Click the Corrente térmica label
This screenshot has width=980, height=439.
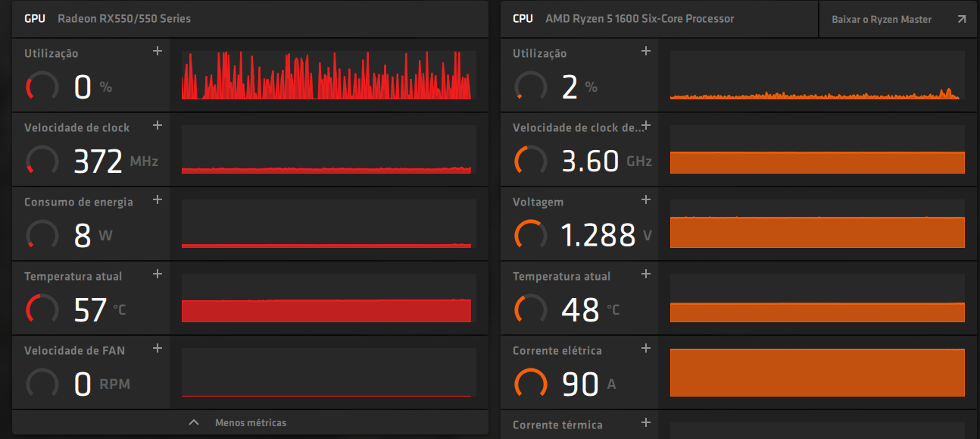click(558, 425)
